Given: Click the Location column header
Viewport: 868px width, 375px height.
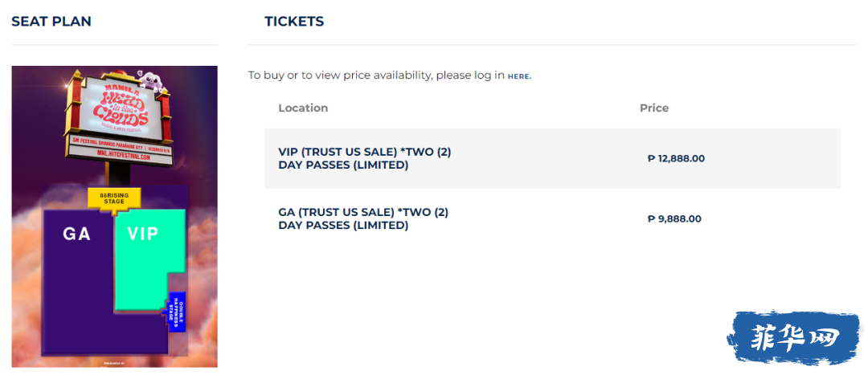Looking at the screenshot, I should [303, 108].
